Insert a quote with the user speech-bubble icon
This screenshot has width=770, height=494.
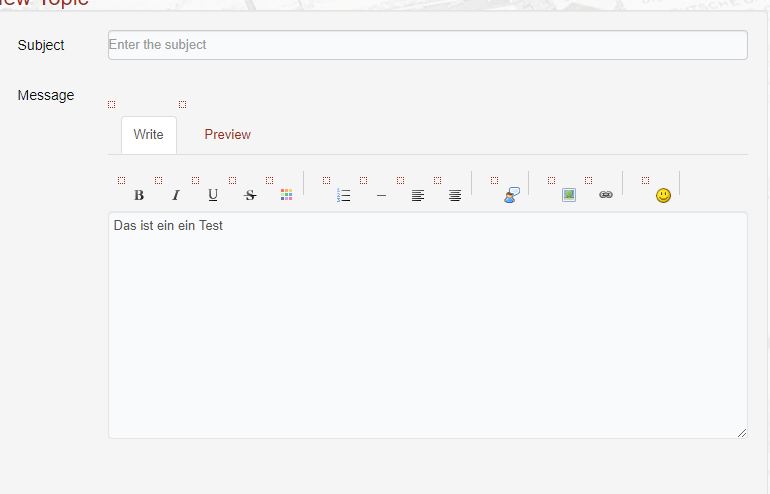coord(511,196)
